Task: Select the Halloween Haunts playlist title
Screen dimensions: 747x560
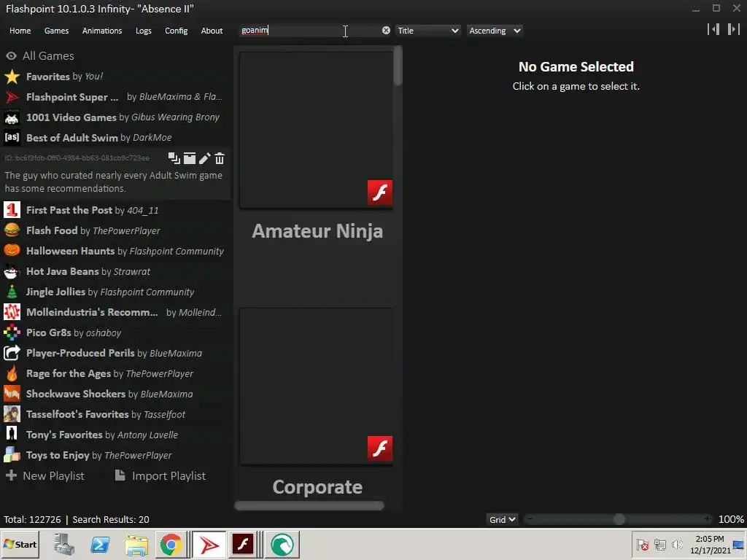Action: (x=71, y=251)
